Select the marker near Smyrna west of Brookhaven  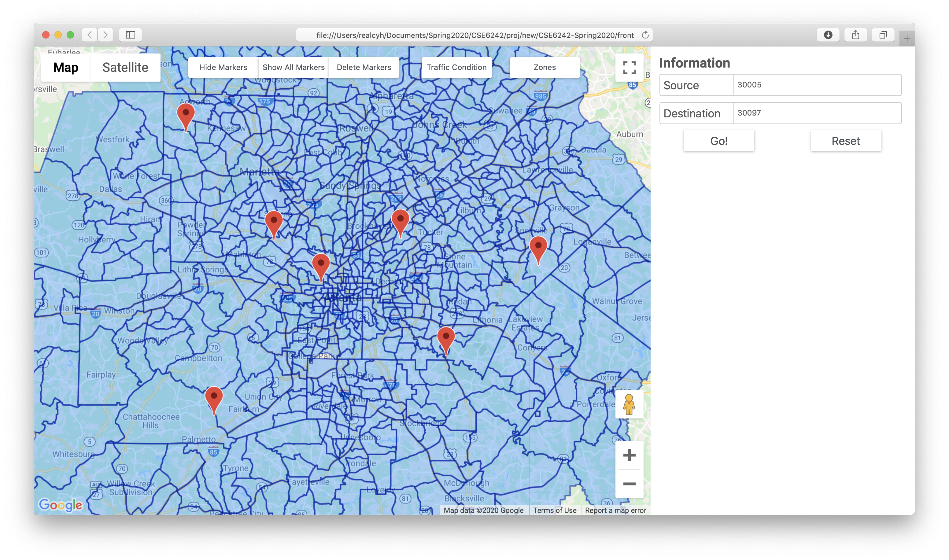click(x=274, y=225)
